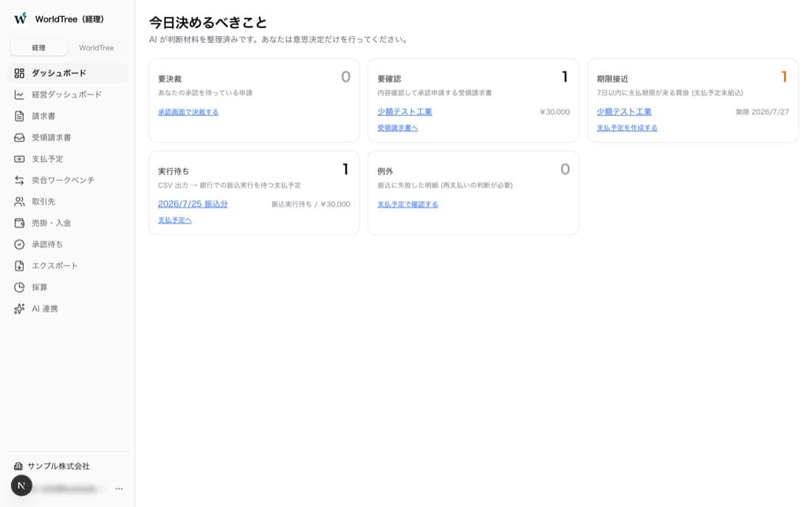
Task: Click the ダッシュボード grid icon
Action: [19, 73]
